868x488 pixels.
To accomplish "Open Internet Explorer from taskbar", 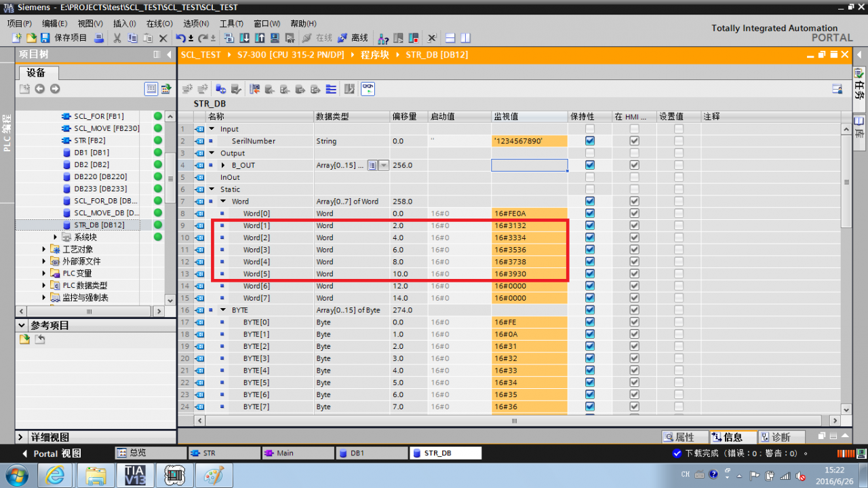I will [56, 475].
